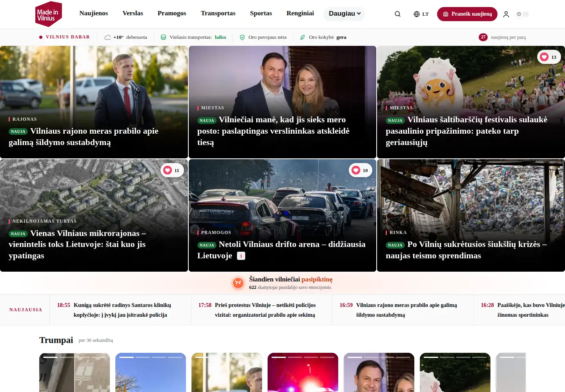Go to the Verslas section
Image resolution: width=565 pixels, height=392 pixels.
133,13
